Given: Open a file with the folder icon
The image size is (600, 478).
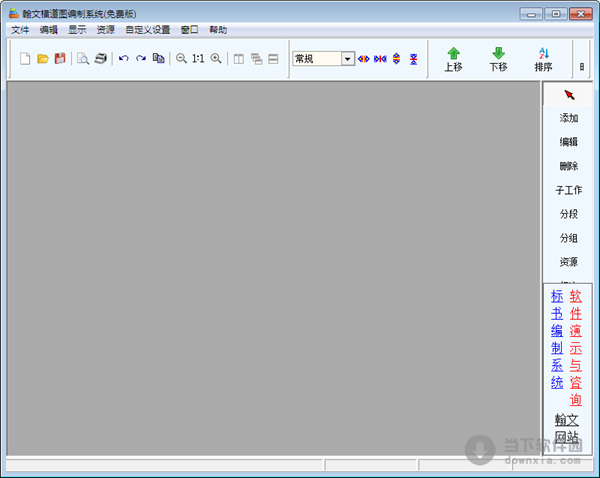Looking at the screenshot, I should pyautogui.click(x=43, y=59).
